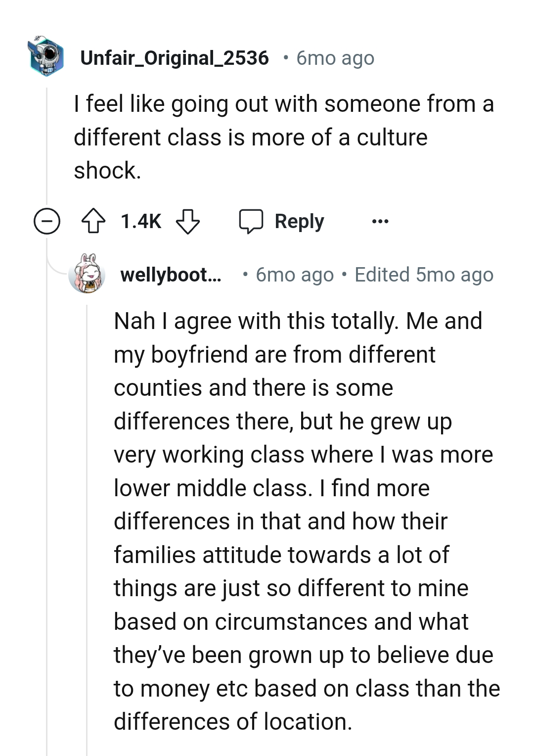Click the 'Edited 5mo ago' label
Screen dimensions: 534x756
[424, 275]
